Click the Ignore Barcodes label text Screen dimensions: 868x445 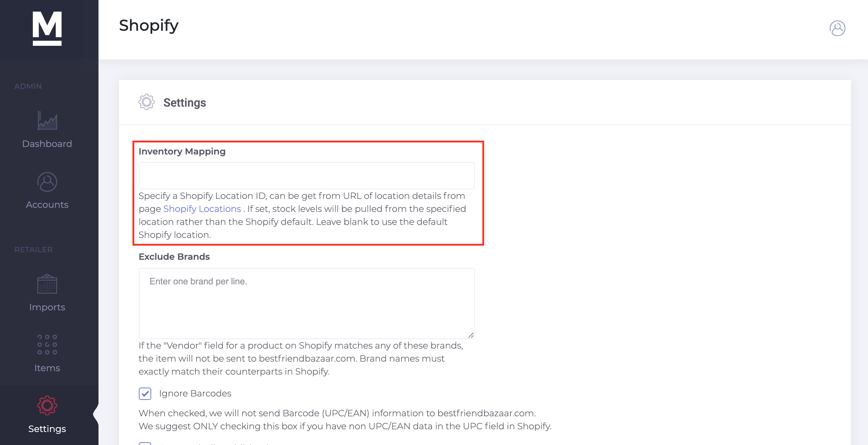click(x=195, y=393)
